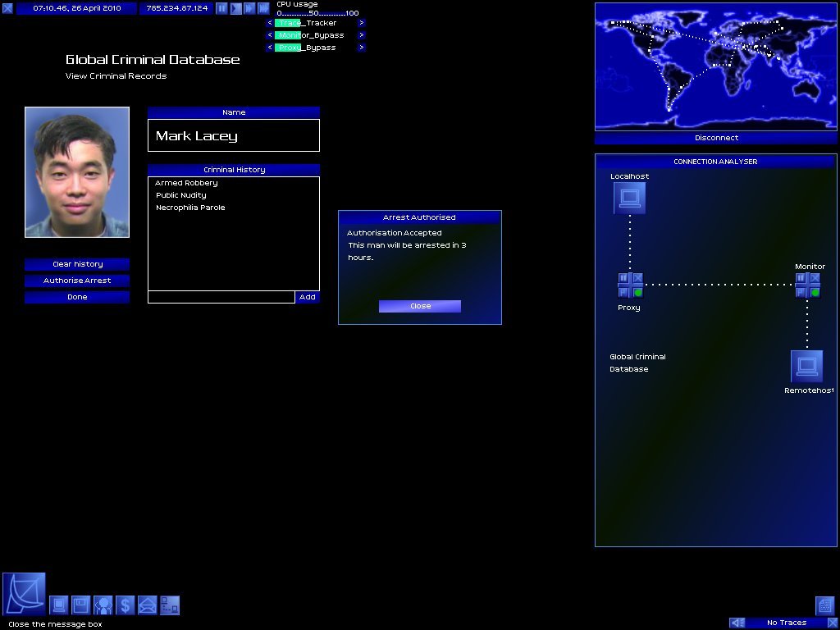The height and width of the screenshot is (630, 840).
Task: Toggle the Proxy green status indicator
Action: click(x=638, y=292)
